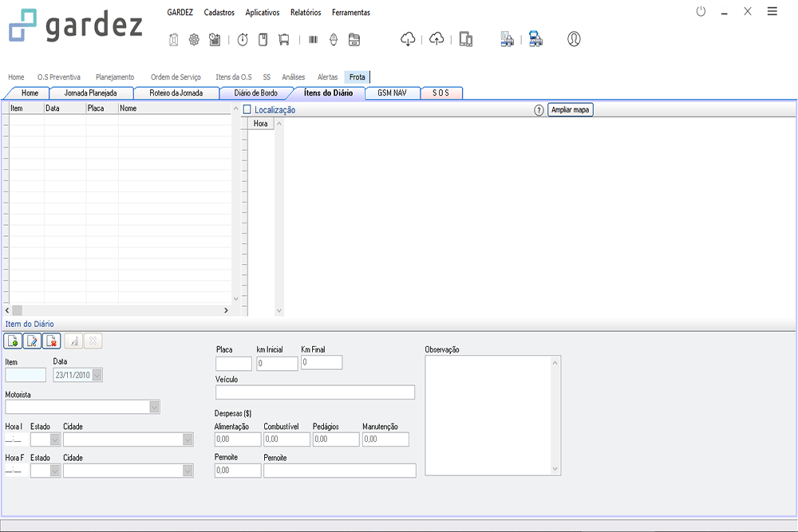Click the cloud download icon
Image resolution: width=798 pixels, height=532 pixels.
pyautogui.click(x=408, y=39)
